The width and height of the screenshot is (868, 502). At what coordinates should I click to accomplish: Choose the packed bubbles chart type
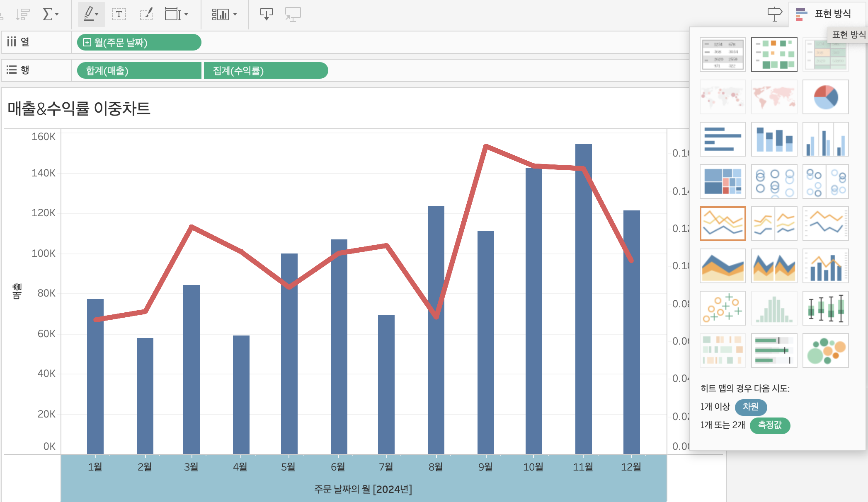(825, 350)
